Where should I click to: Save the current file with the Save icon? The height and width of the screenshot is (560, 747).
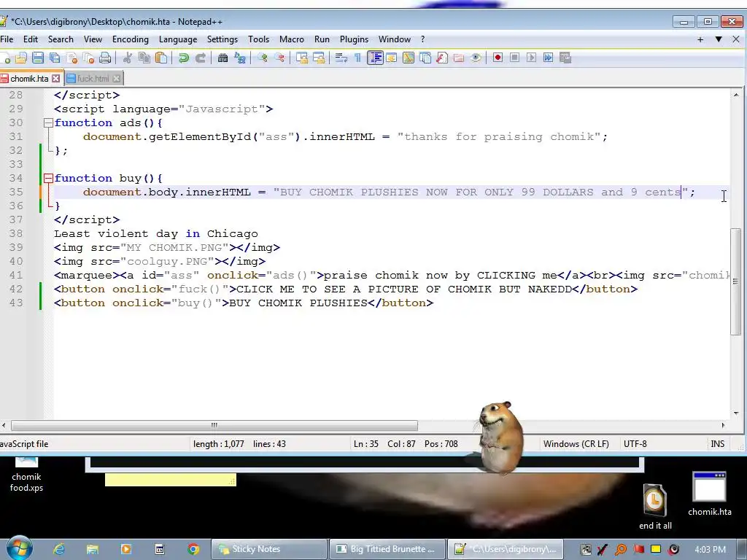[x=38, y=58]
